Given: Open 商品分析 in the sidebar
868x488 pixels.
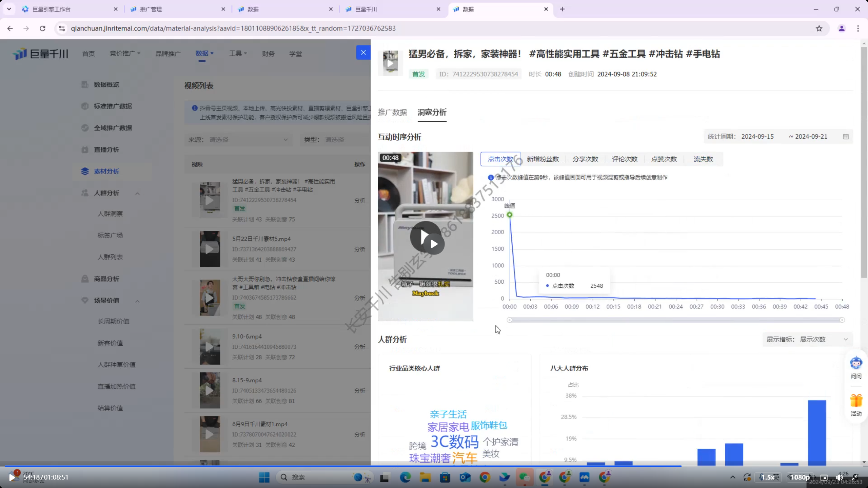Looking at the screenshot, I should click(x=106, y=279).
